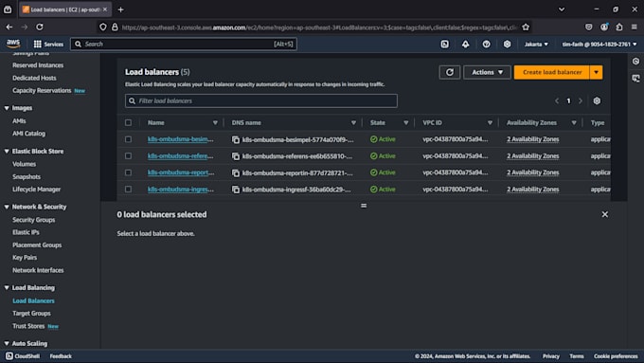The image size is (644, 363).
Task: Open the Jakarta region selector
Action: click(536, 44)
